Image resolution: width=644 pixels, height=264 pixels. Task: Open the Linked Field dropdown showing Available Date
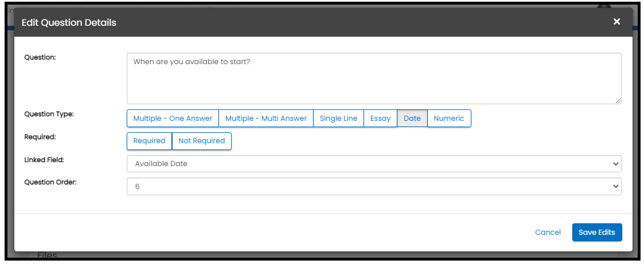point(373,164)
